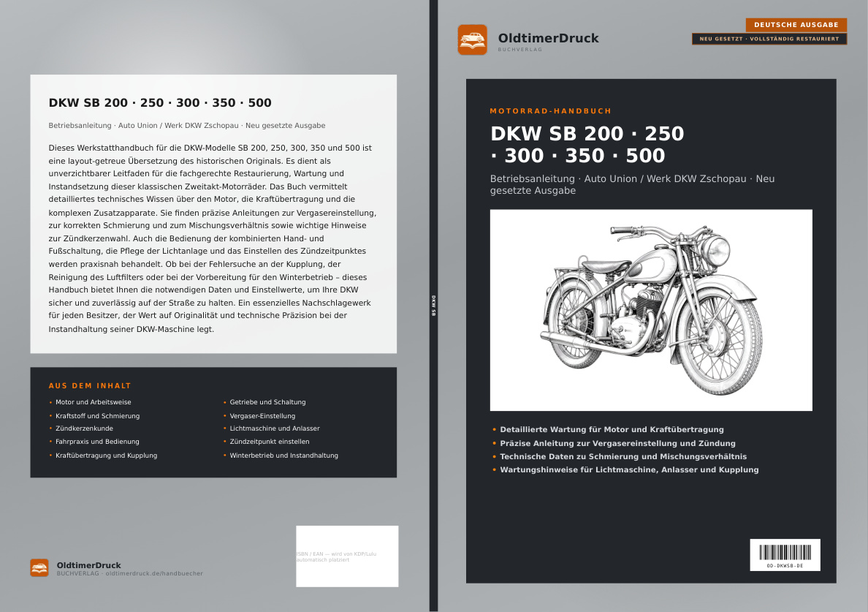Screen dimensions: 868x612
Task: Click the back cover heading DKW SB 200 · 250 · 300 · 350 · 500
Action: click(160, 102)
